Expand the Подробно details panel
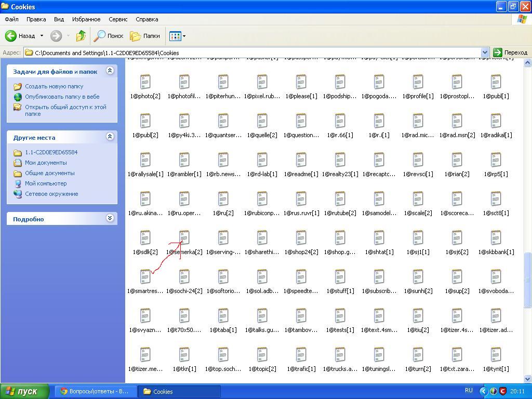532x399 pixels. click(x=110, y=218)
